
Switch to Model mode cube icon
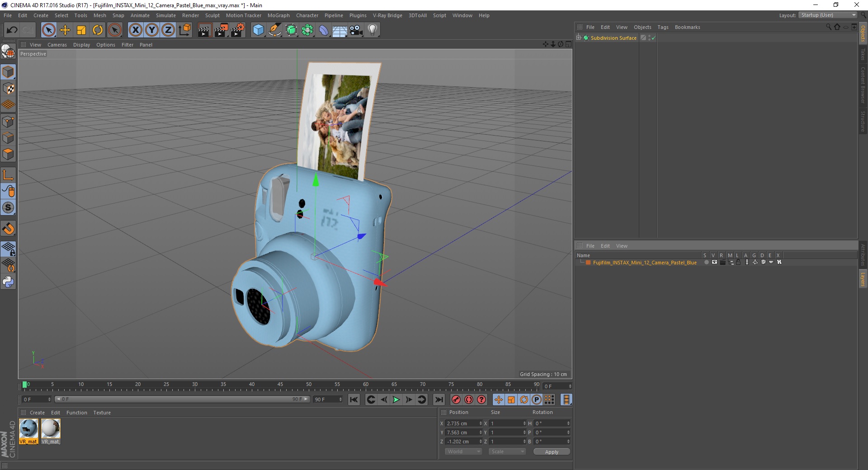8,72
